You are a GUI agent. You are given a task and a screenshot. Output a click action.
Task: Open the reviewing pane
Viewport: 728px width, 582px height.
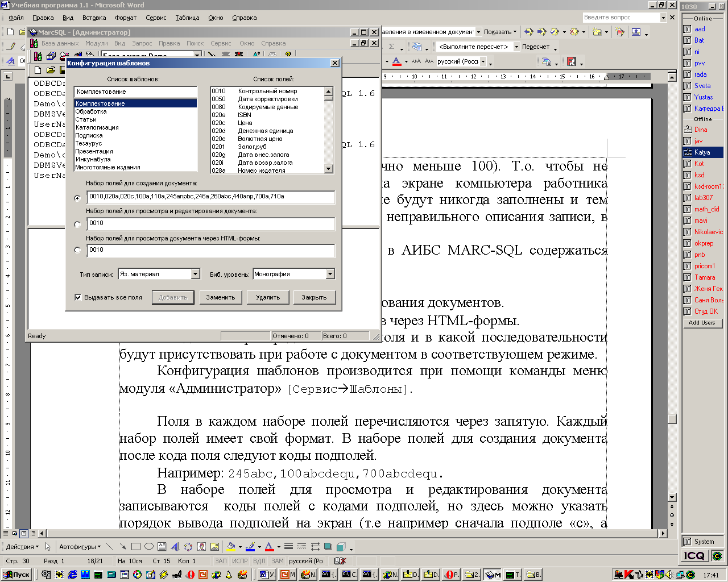(x=636, y=32)
